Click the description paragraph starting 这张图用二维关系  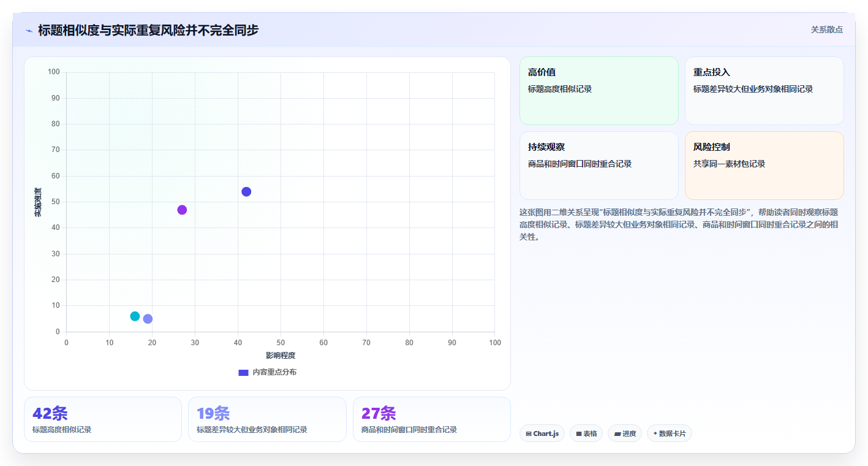(679, 224)
